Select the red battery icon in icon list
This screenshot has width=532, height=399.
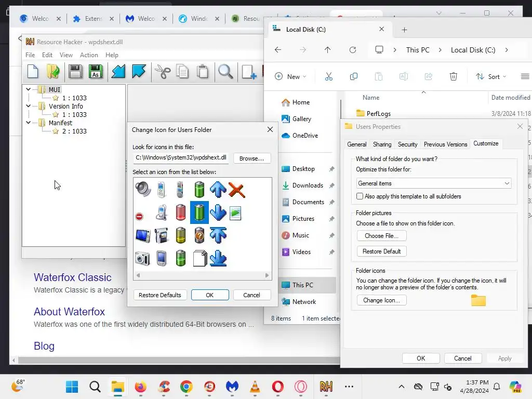tap(180, 212)
